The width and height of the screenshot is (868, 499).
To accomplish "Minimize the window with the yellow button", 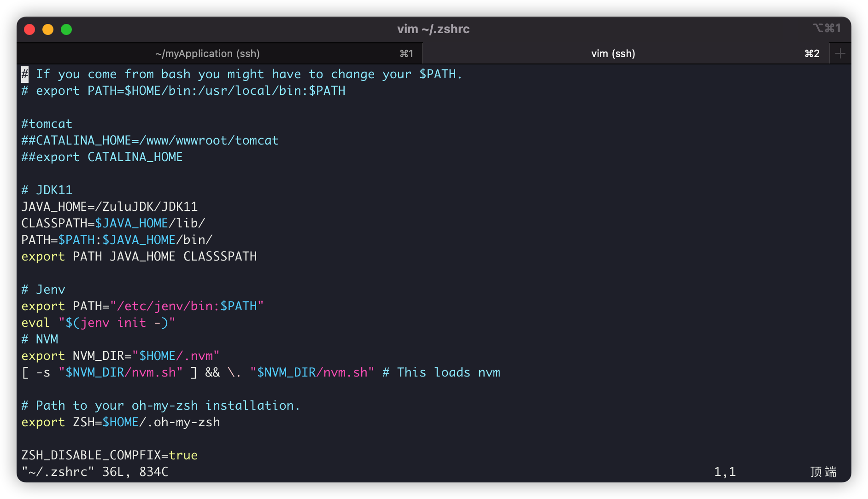I will pos(48,29).
